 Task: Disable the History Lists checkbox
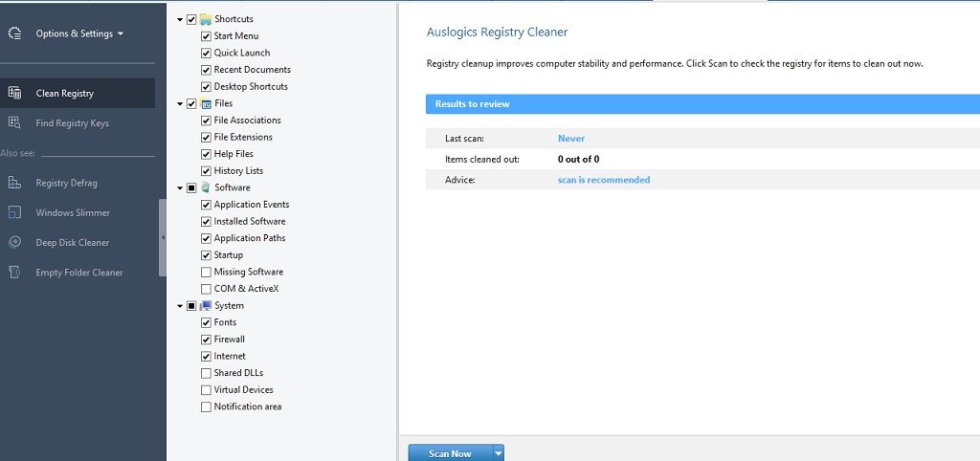coord(206,171)
